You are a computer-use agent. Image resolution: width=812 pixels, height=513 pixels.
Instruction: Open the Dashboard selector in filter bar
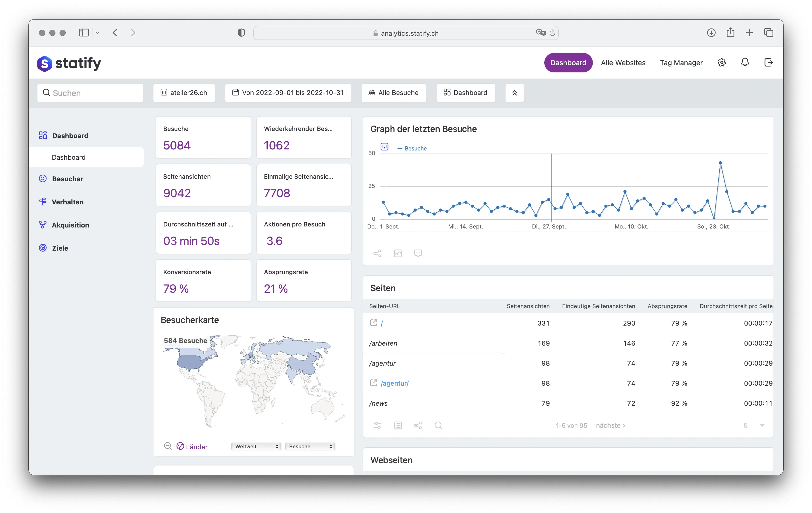pos(466,93)
